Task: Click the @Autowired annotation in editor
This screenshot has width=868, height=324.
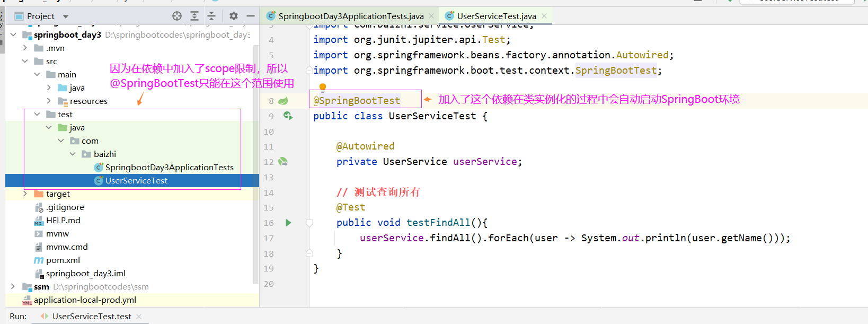Action: tap(365, 146)
